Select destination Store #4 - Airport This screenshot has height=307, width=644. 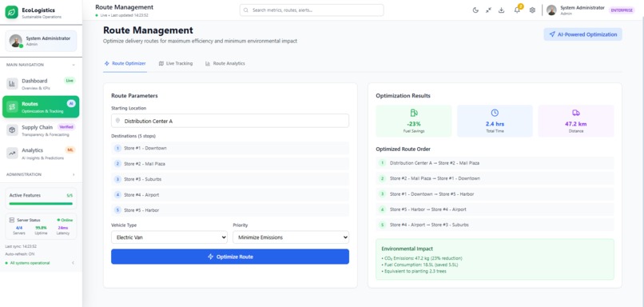230,195
